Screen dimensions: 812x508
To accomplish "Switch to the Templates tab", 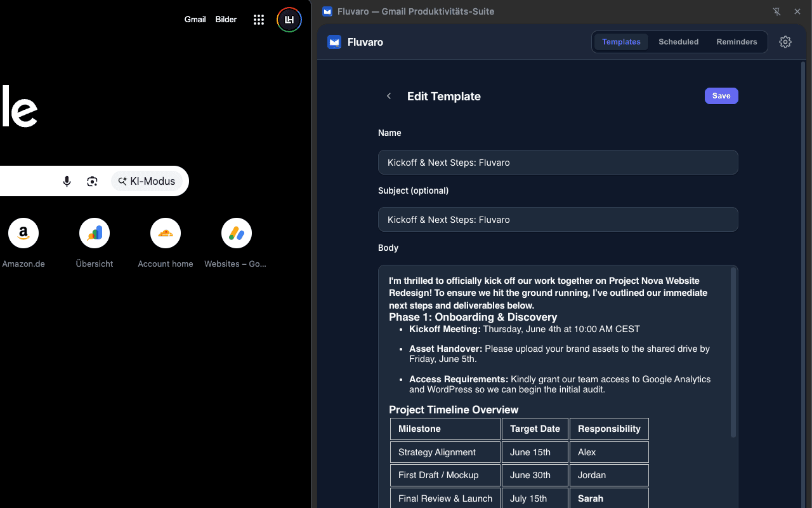I will 621,42.
